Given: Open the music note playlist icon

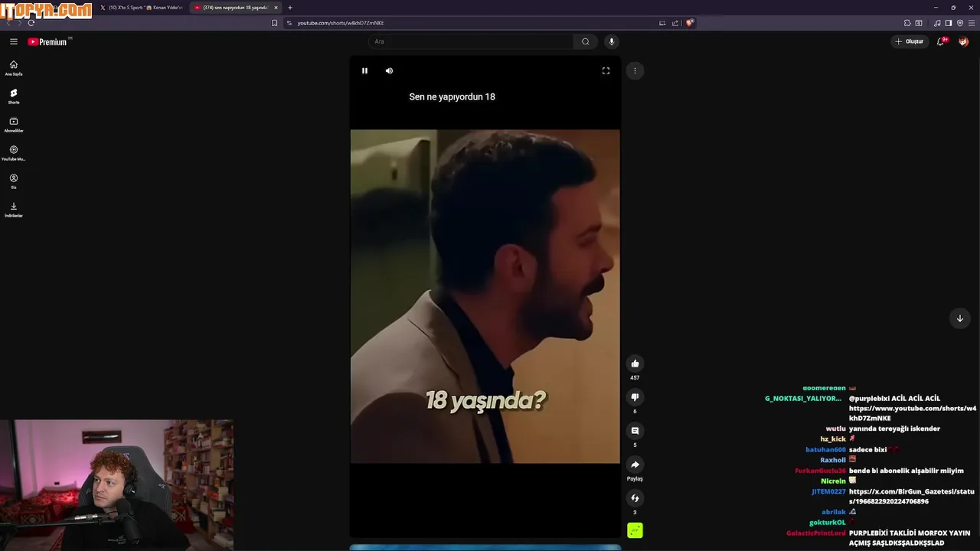Looking at the screenshot, I should pos(937,23).
